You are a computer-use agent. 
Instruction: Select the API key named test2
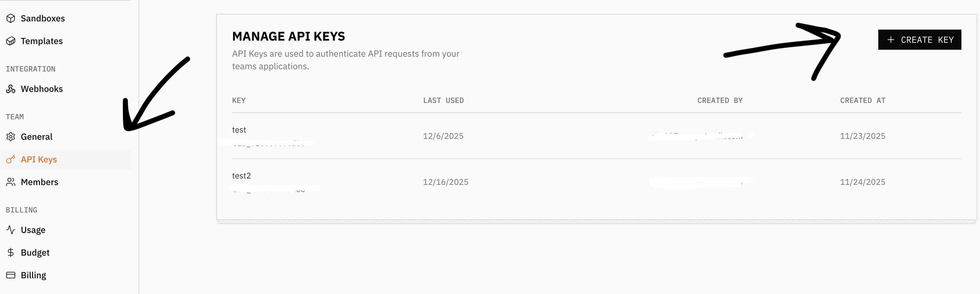point(242,176)
